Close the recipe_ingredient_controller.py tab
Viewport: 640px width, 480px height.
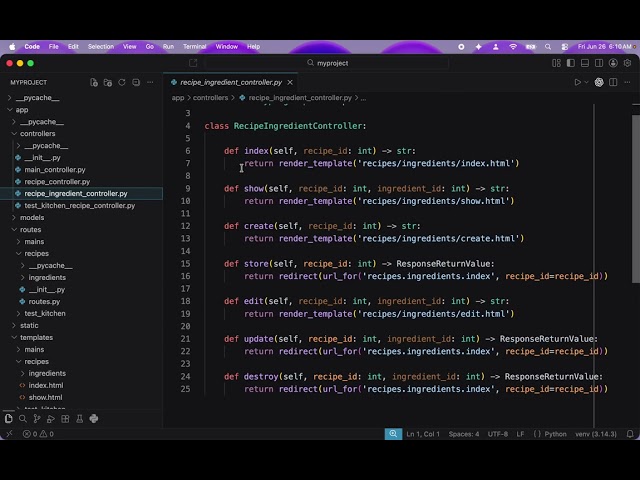coord(290,82)
